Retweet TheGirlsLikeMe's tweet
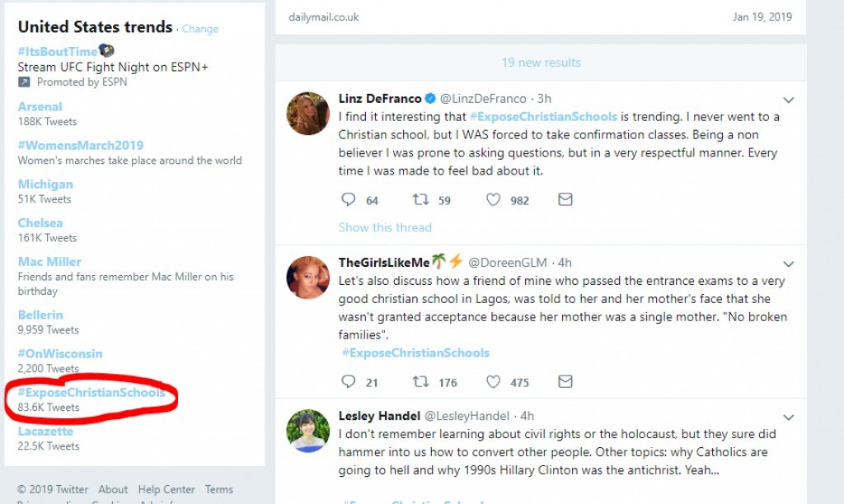Viewport: 844px width, 504px height. click(x=420, y=381)
